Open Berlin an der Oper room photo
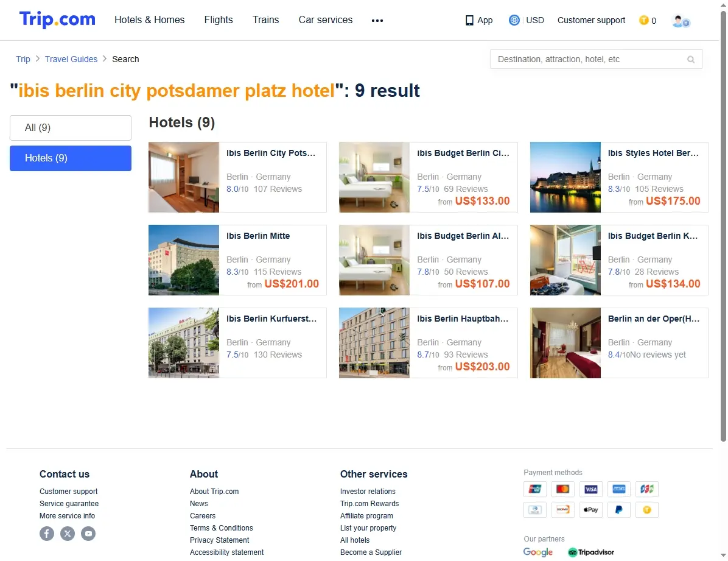 click(x=565, y=343)
